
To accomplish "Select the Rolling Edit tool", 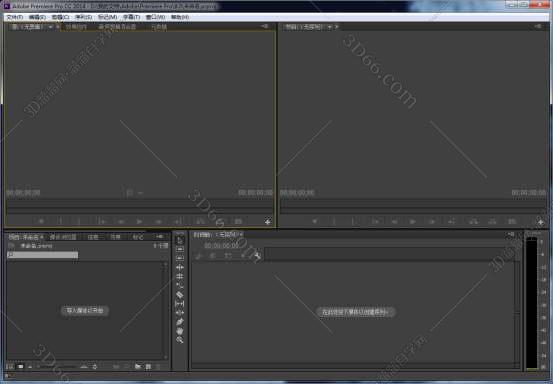I will 180,276.
